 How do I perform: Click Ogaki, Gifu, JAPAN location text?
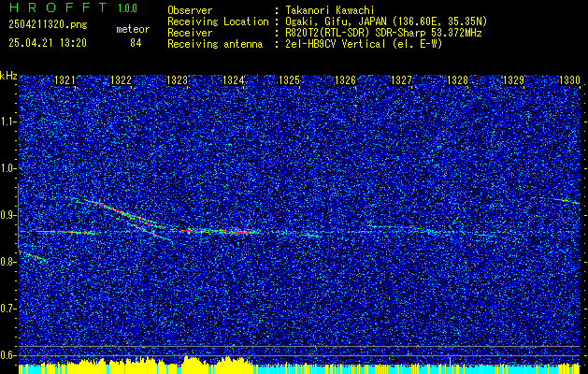coord(386,22)
